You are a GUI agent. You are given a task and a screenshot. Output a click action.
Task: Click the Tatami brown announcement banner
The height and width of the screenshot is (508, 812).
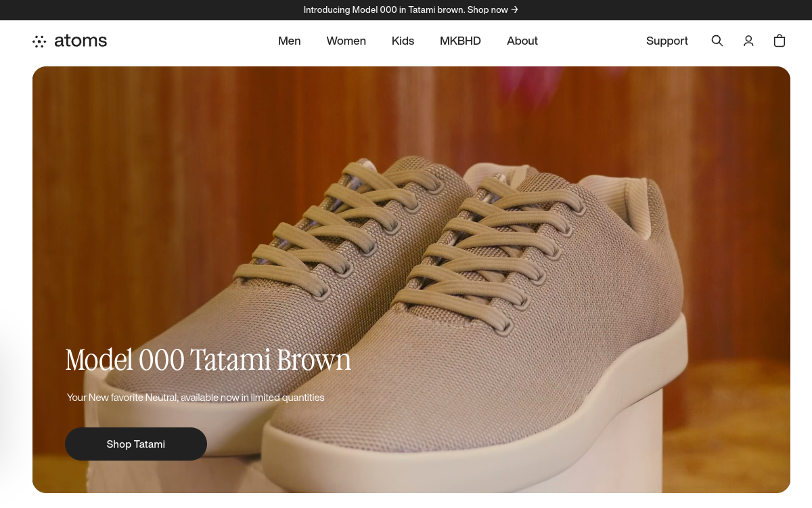[411, 9]
